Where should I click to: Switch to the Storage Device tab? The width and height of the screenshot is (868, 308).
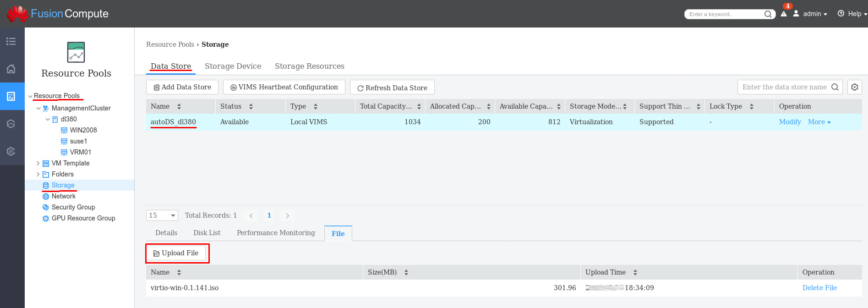click(x=233, y=66)
